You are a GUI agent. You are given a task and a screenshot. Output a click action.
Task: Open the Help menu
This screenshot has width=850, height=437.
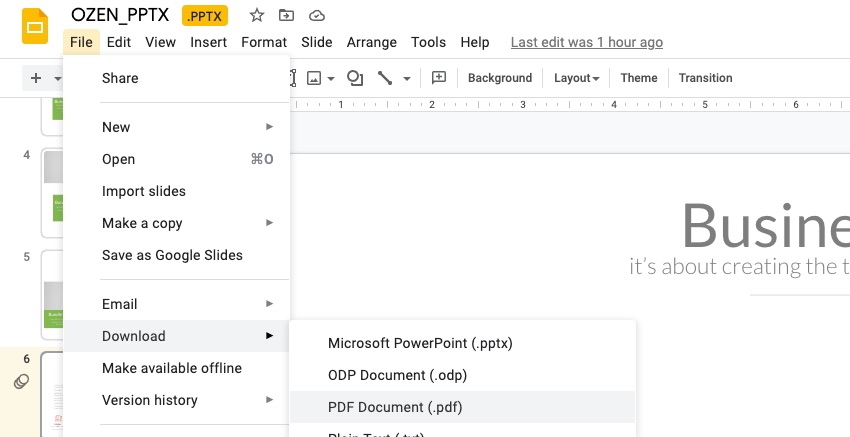coord(475,42)
